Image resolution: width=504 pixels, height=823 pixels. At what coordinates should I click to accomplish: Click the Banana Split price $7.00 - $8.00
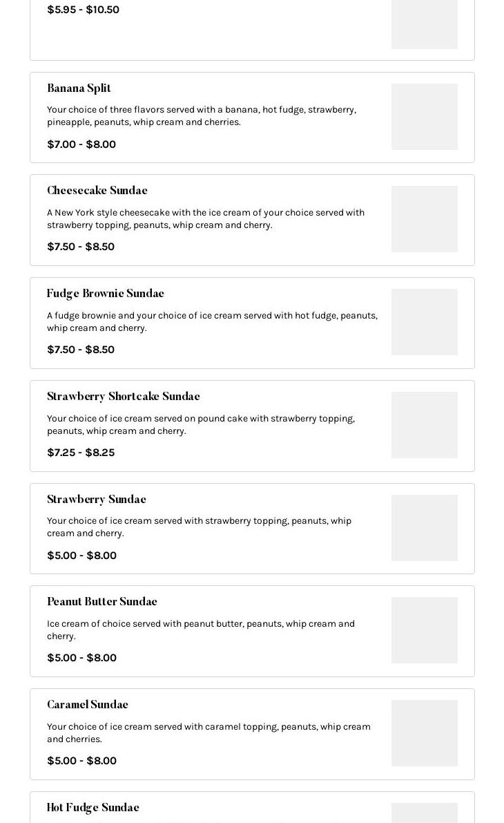(x=81, y=144)
